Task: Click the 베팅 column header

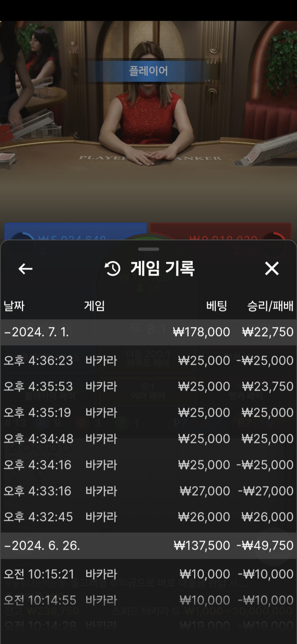Action: point(216,306)
